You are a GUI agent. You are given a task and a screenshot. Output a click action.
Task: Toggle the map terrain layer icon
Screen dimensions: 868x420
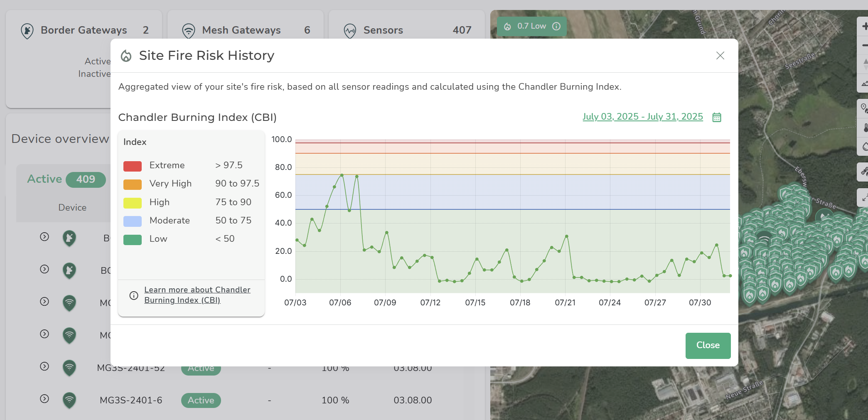point(864,84)
